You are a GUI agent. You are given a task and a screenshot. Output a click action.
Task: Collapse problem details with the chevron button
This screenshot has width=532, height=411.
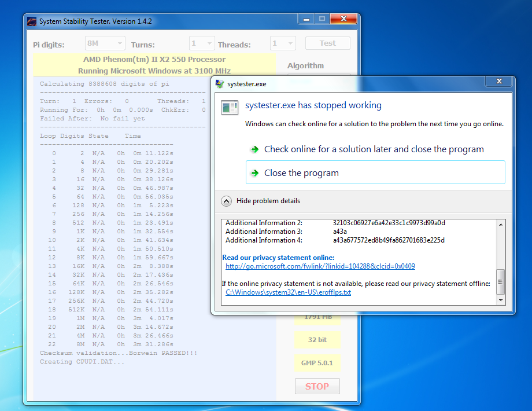coord(226,201)
